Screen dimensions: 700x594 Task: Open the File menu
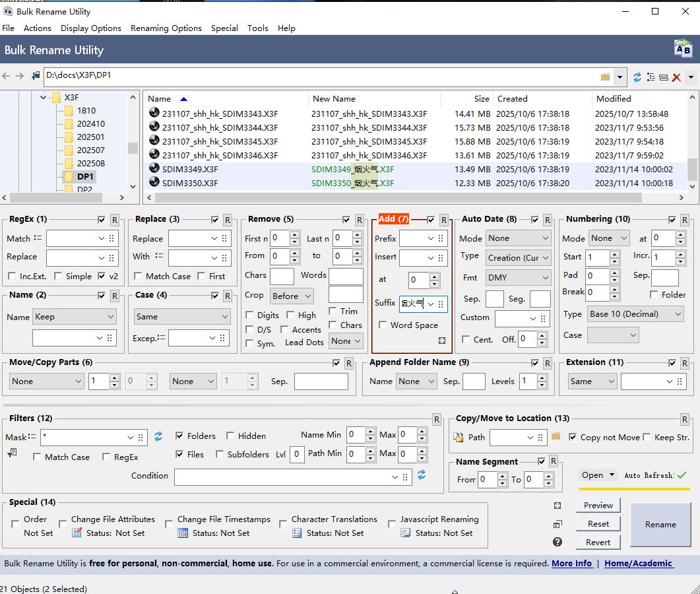click(x=8, y=28)
